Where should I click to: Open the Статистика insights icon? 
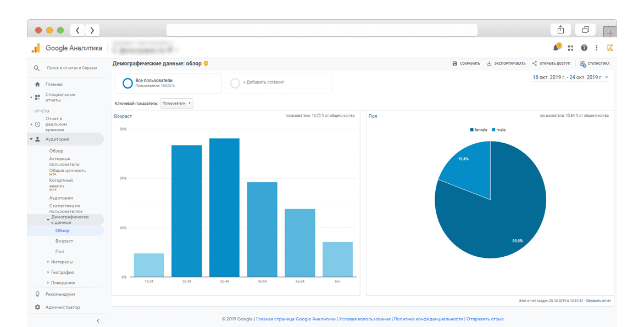click(582, 64)
